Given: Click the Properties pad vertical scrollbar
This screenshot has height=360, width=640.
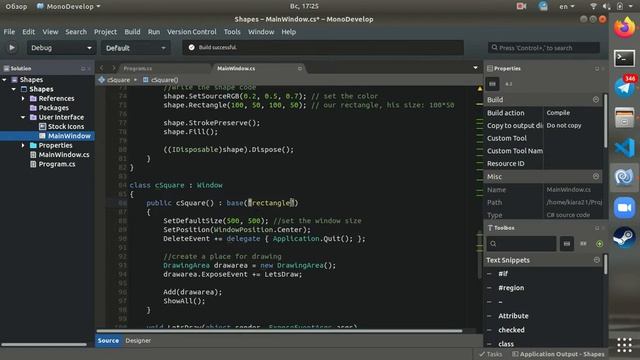Looking at the screenshot, I should pyautogui.click(x=605, y=120).
